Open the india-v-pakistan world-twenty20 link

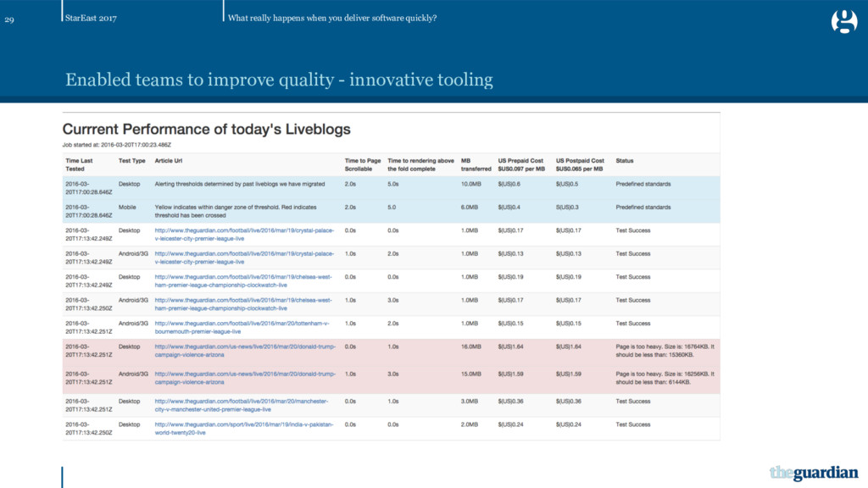tap(244, 429)
